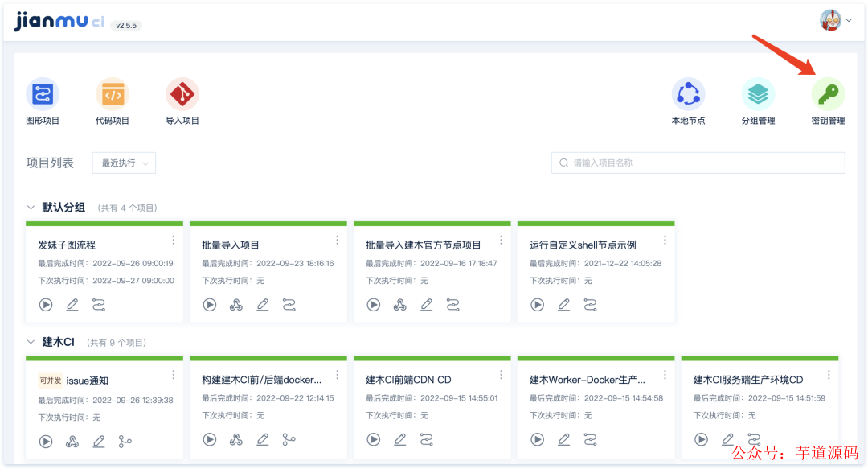The image size is (868, 469).
Task: Edit the issue通知 project
Action: pyautogui.click(x=99, y=442)
